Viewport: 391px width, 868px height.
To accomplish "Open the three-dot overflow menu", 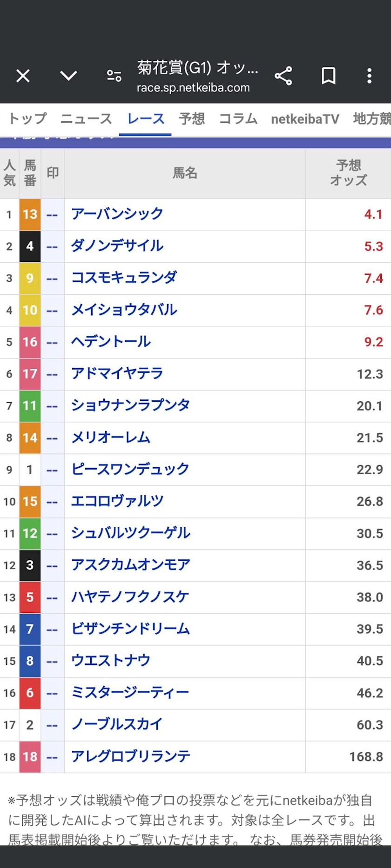I will 369,76.
